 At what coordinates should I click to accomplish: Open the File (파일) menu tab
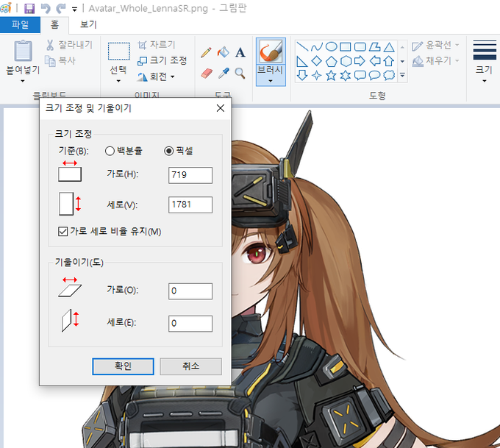[20, 24]
